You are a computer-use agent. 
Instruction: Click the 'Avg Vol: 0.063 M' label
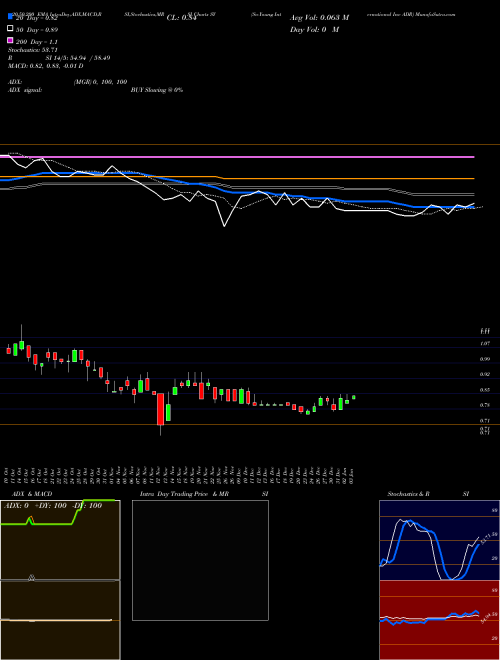pos(319,18)
